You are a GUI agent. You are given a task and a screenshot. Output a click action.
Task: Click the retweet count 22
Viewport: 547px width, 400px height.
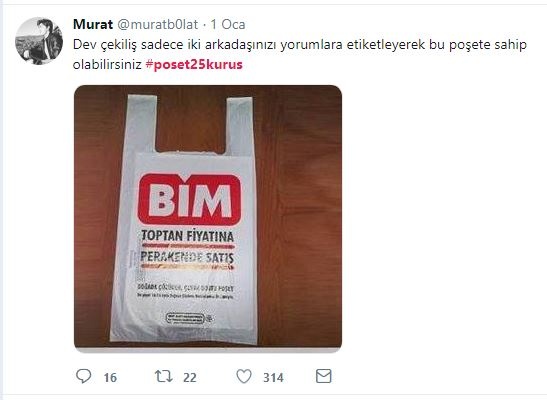pos(190,377)
